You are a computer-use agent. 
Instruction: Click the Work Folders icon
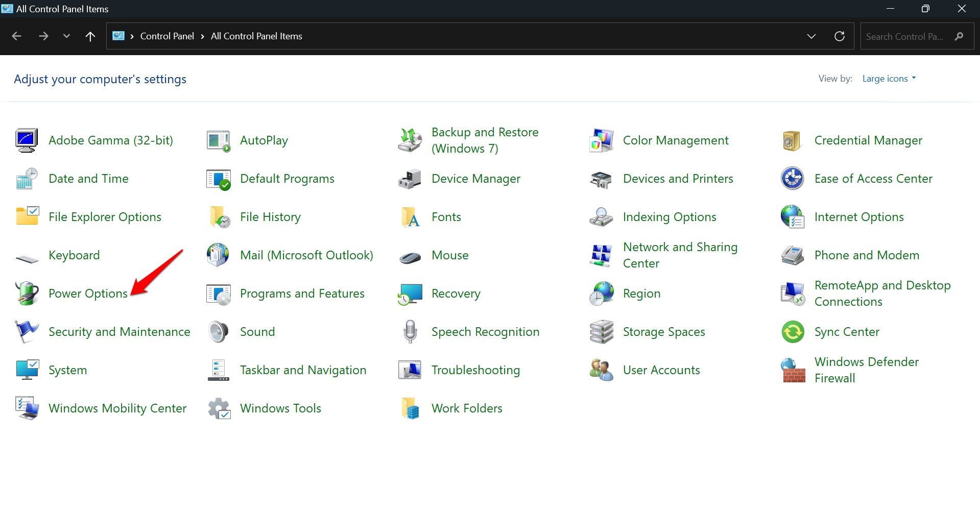pyautogui.click(x=411, y=408)
